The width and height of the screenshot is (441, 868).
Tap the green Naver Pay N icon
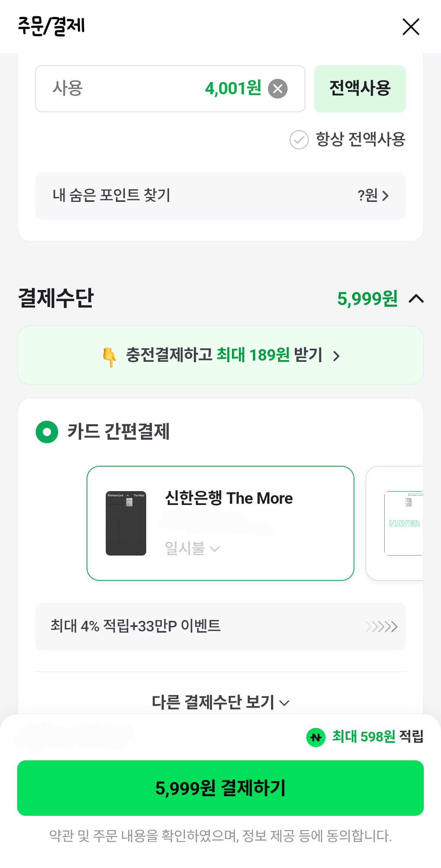(x=316, y=737)
